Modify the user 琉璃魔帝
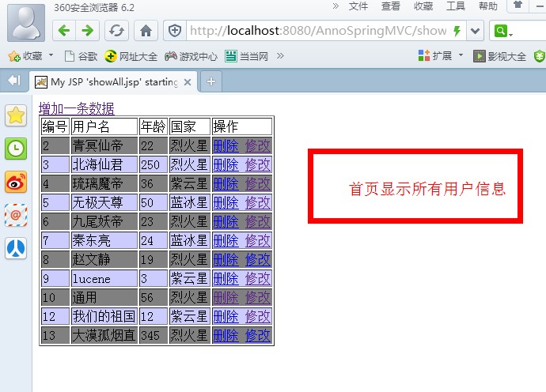The image size is (546, 392). (x=258, y=183)
